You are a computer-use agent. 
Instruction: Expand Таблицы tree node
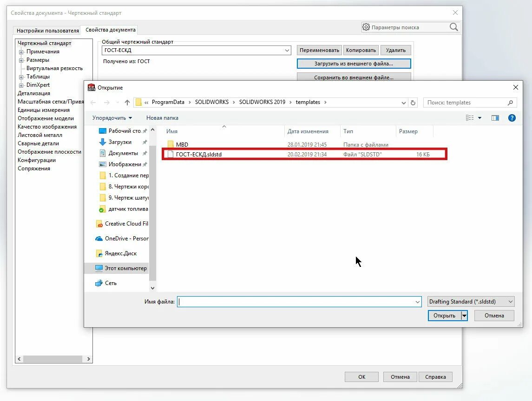pyautogui.click(x=21, y=77)
